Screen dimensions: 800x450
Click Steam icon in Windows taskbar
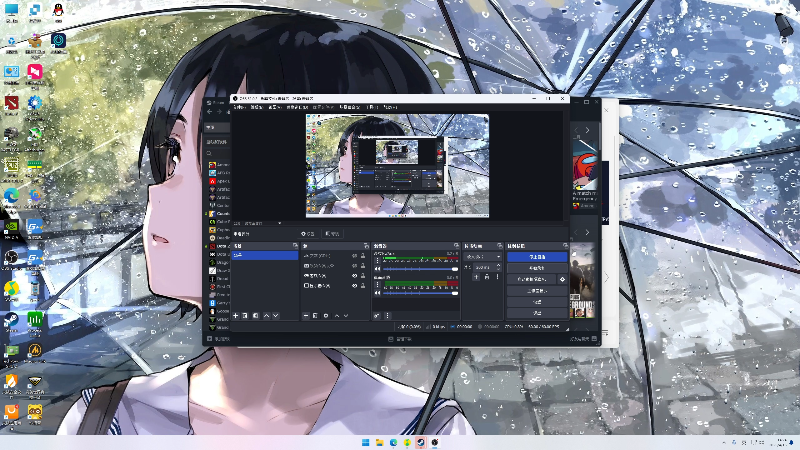[x=420, y=442]
